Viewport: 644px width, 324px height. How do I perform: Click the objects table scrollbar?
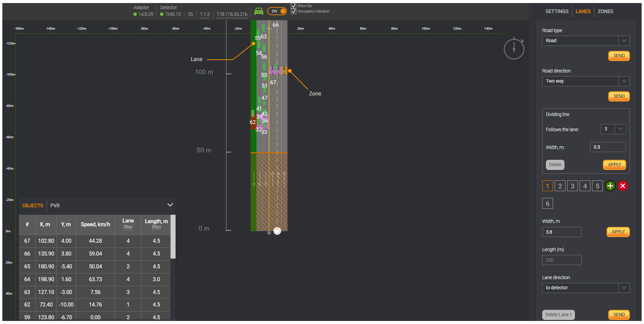[x=173, y=237]
